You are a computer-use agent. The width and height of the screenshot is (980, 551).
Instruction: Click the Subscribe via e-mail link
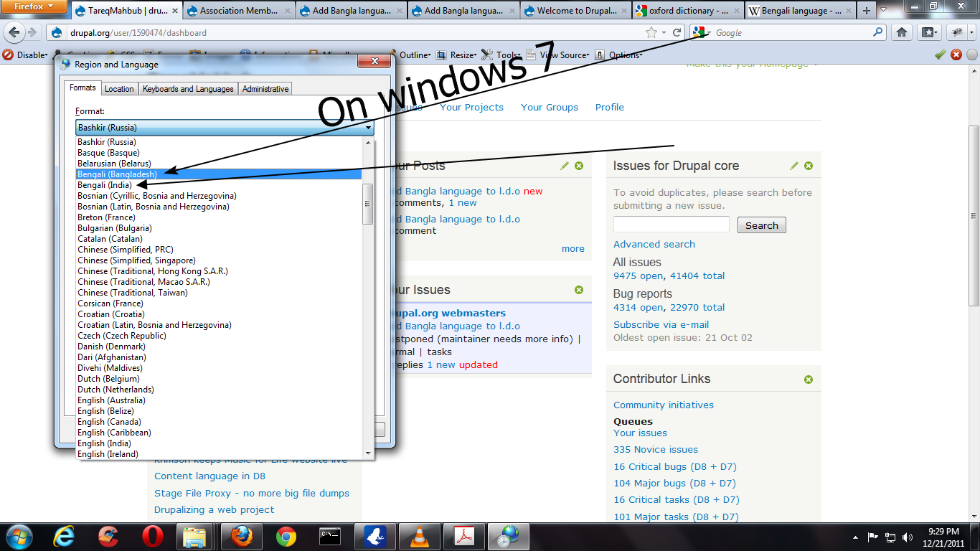661,324
